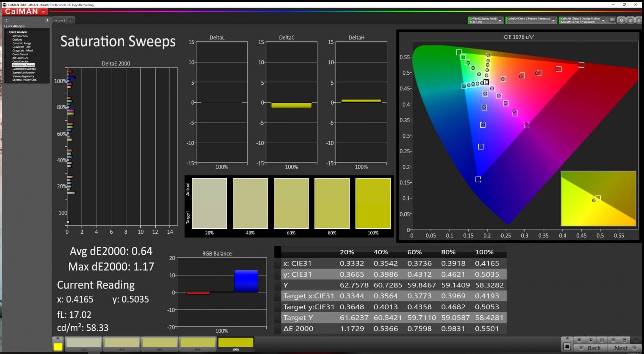
Task: Click the help question mark icon
Action: click(630, 20)
